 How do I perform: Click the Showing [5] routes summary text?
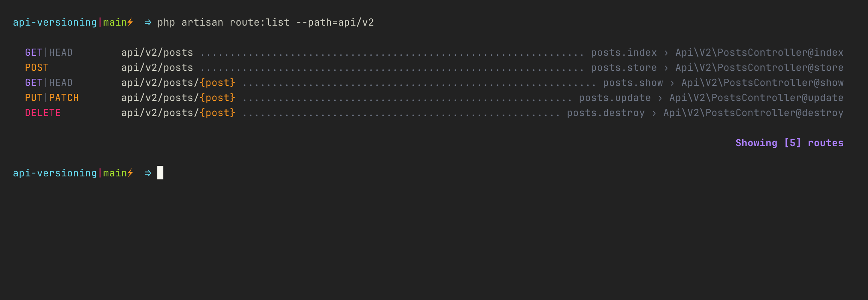[x=790, y=143]
